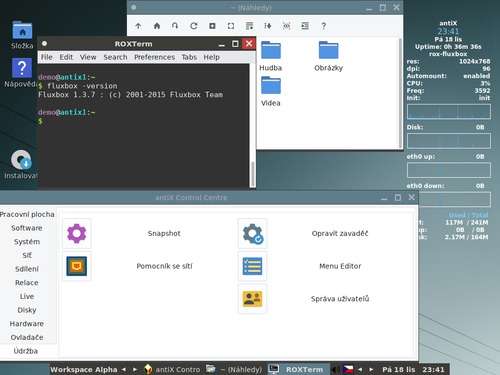Go up a directory in ROX-Filer toolbar

point(138,26)
